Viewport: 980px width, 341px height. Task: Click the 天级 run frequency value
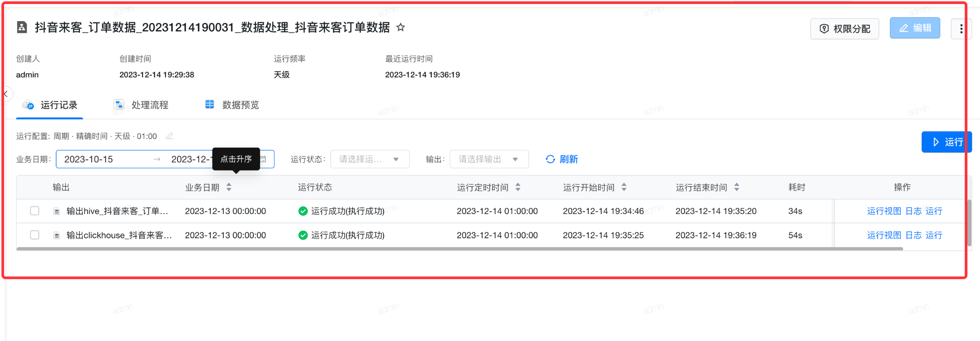coord(282,74)
